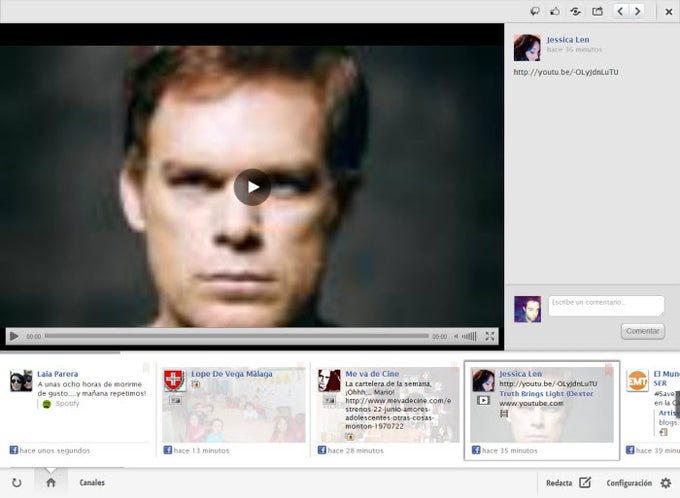Adjust the video volume level bars
The image size is (680, 498).
point(470,336)
